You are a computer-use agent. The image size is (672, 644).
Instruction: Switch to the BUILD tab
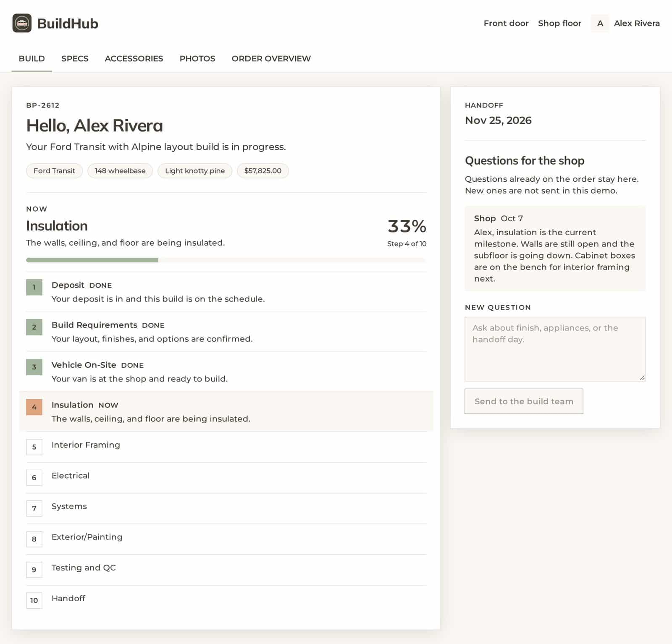(31, 58)
